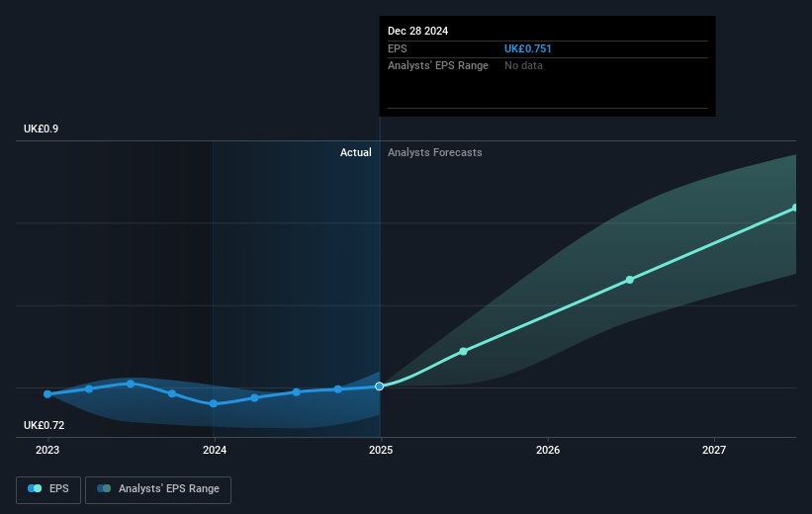812x514 pixels.
Task: Click the 2023 x-axis label
Action: click(x=47, y=451)
